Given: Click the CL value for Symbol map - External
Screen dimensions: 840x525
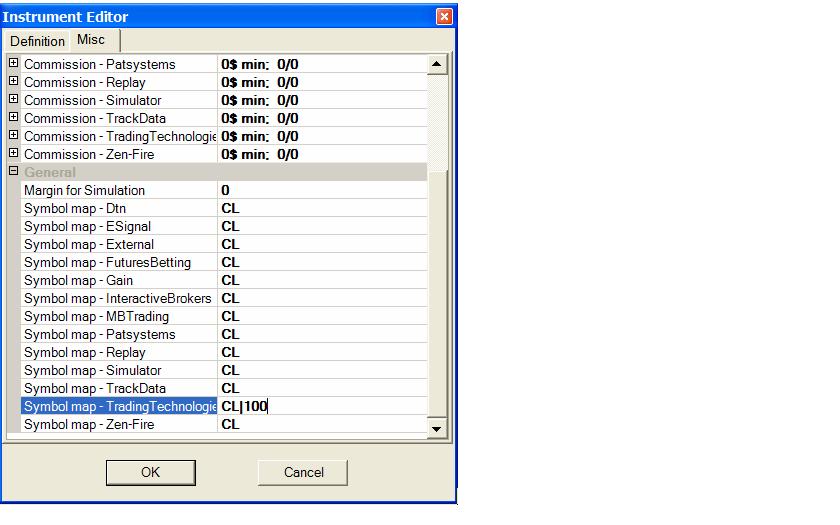Looking at the screenshot, I should (230, 244).
